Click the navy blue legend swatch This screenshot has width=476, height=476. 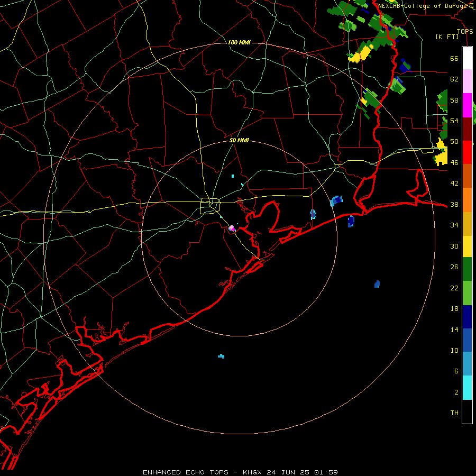click(x=467, y=317)
